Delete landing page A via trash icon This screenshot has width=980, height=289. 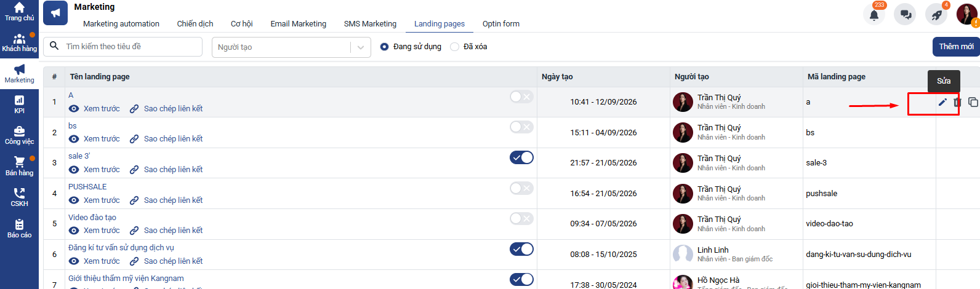[957, 102]
